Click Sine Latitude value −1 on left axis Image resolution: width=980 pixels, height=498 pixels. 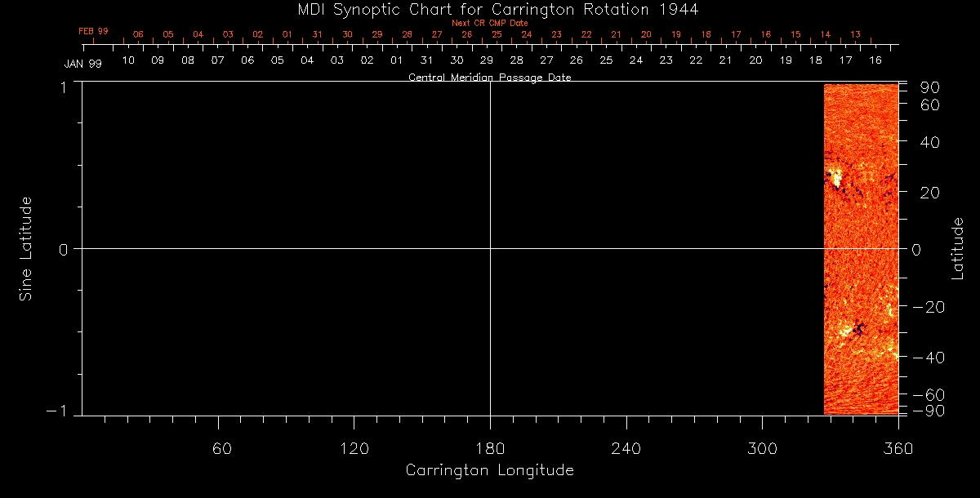pos(59,411)
